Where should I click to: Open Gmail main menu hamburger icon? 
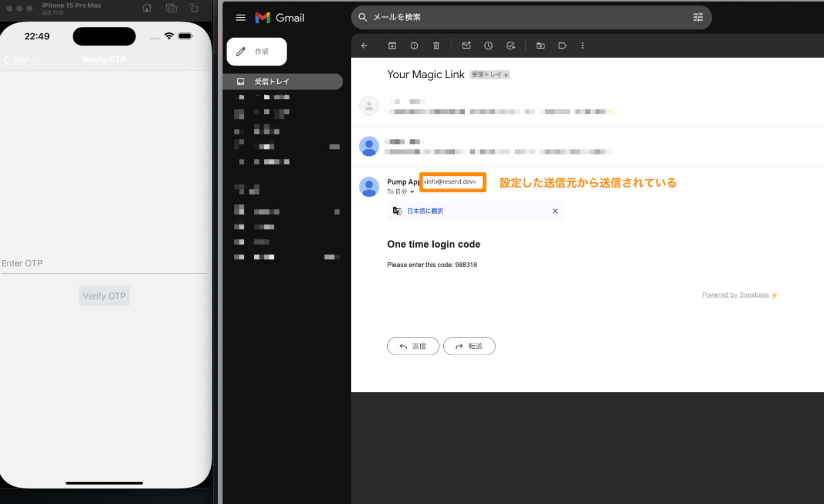click(x=240, y=18)
